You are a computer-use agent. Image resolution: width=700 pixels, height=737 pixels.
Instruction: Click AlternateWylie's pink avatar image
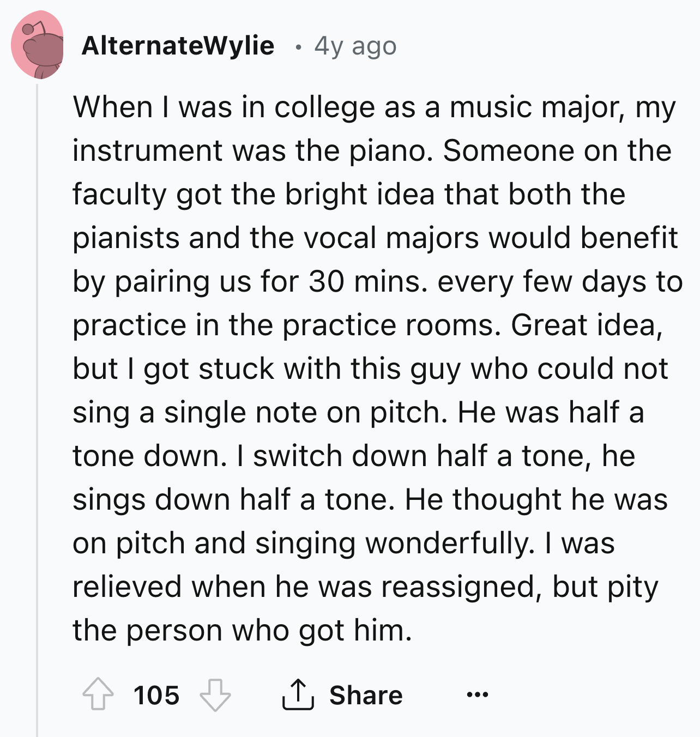(x=37, y=45)
